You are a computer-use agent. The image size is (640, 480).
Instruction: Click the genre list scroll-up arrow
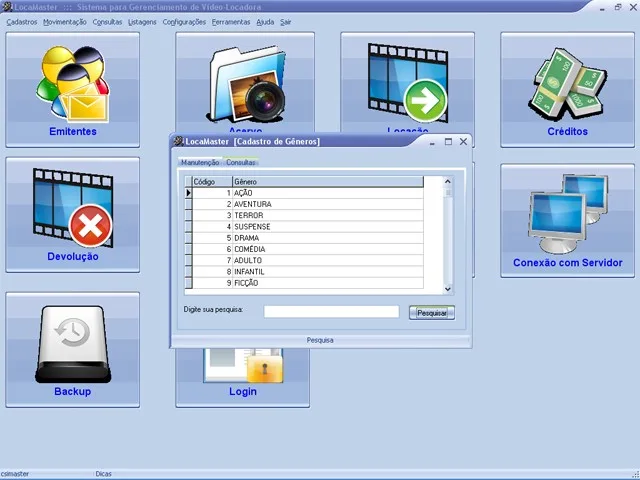point(448,182)
